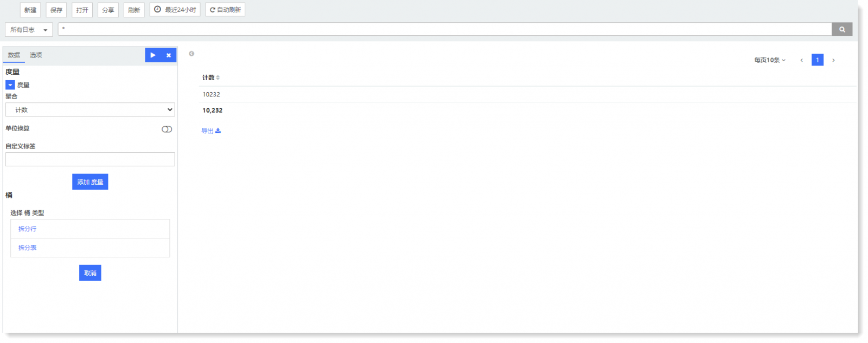The width and height of the screenshot is (868, 343).
Task: Open the 所有日志 log selector dropdown
Action: [29, 30]
